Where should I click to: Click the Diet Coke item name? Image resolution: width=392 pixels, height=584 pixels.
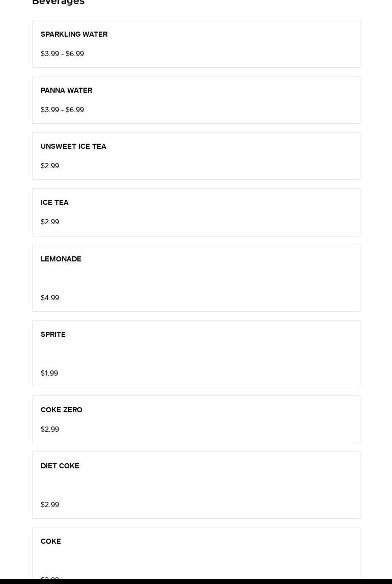pos(60,466)
